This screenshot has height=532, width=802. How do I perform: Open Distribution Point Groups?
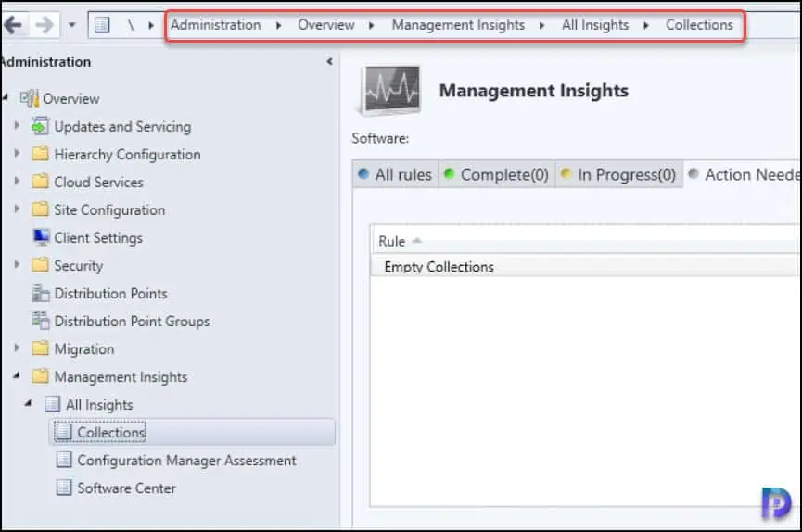coord(132,322)
